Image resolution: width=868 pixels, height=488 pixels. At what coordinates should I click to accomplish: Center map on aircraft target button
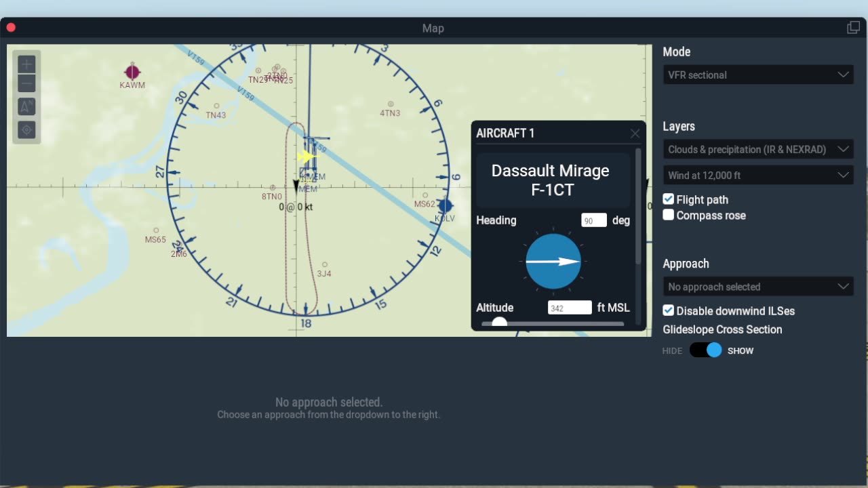point(26,130)
